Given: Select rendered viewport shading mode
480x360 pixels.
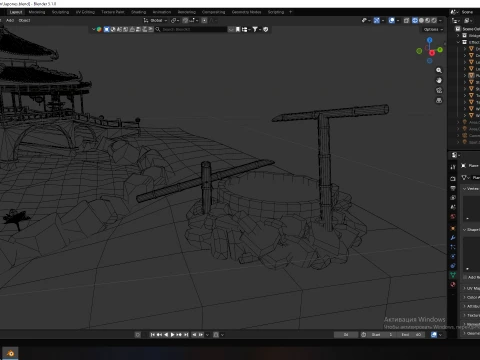Looking at the screenshot, I should tap(434, 20).
